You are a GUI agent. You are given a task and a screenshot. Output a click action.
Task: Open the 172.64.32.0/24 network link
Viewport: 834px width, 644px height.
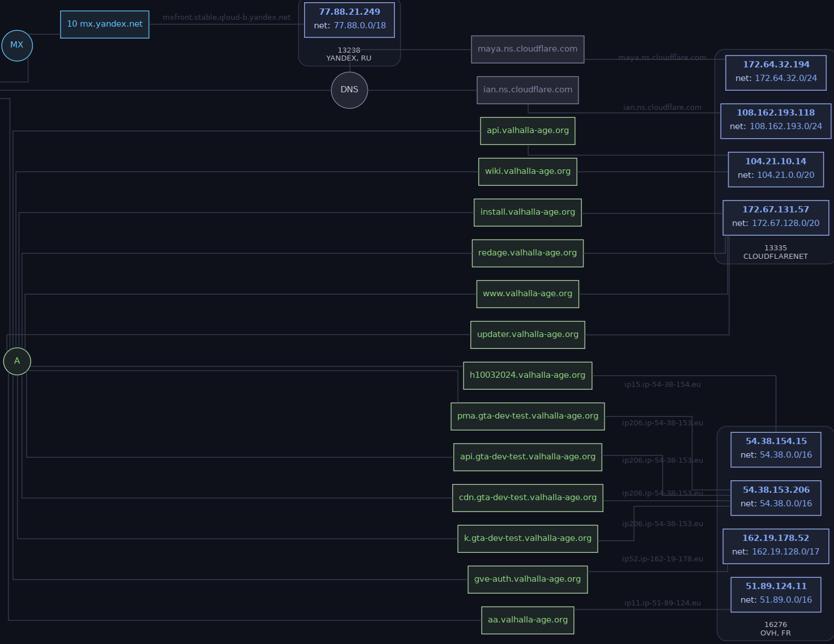[785, 78]
